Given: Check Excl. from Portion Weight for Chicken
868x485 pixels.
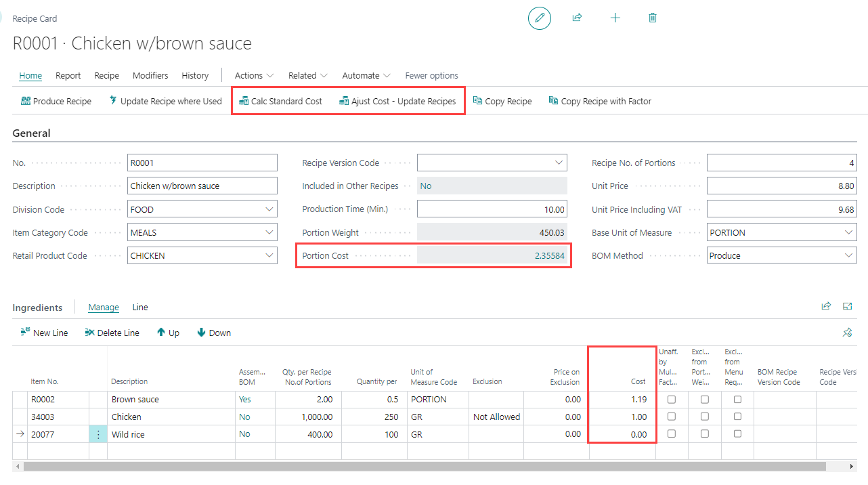Looking at the screenshot, I should 705,417.
